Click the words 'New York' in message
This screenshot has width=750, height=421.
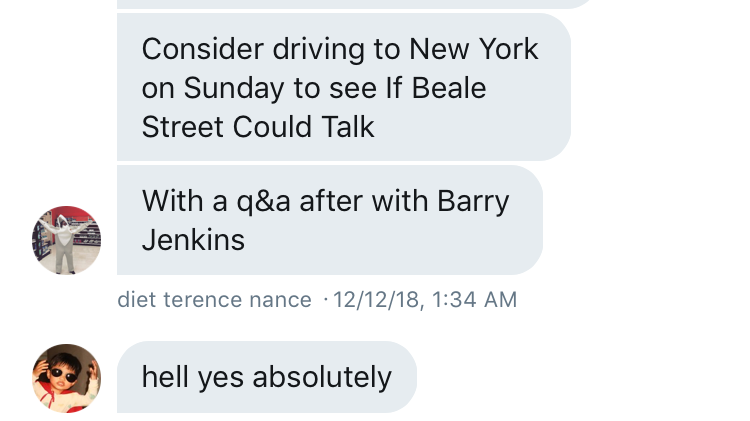coord(474,49)
